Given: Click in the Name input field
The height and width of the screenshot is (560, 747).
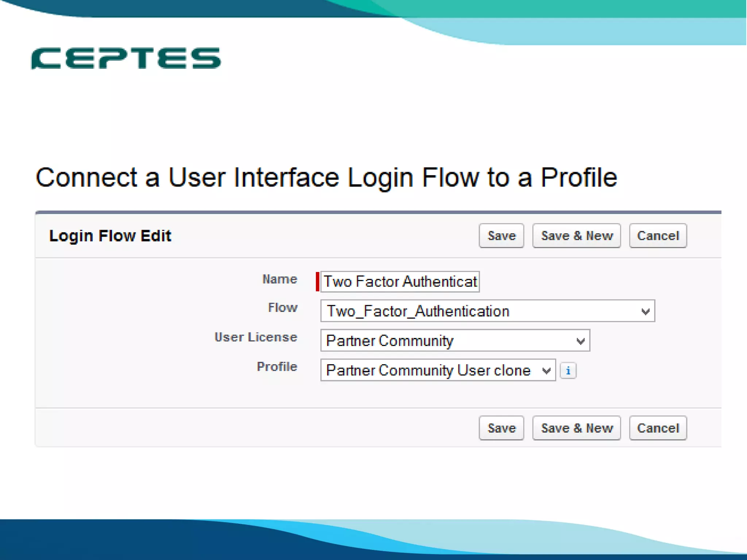Looking at the screenshot, I should 400,281.
